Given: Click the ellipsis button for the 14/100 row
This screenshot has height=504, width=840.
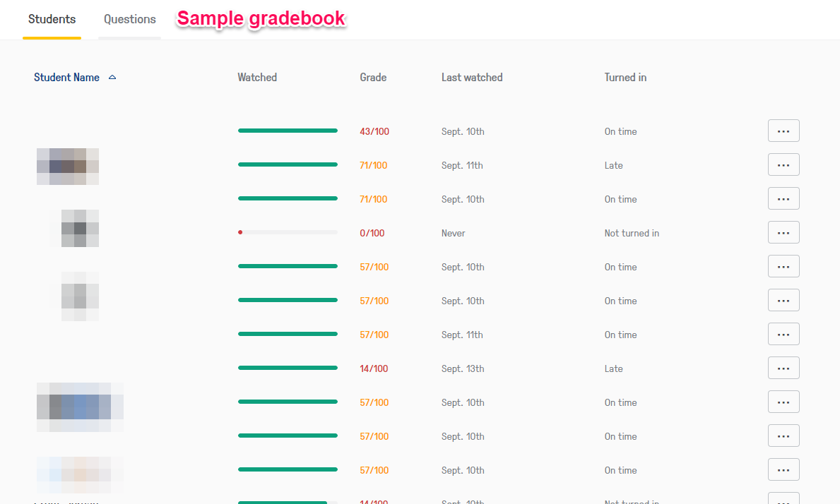Looking at the screenshot, I should coord(783,368).
